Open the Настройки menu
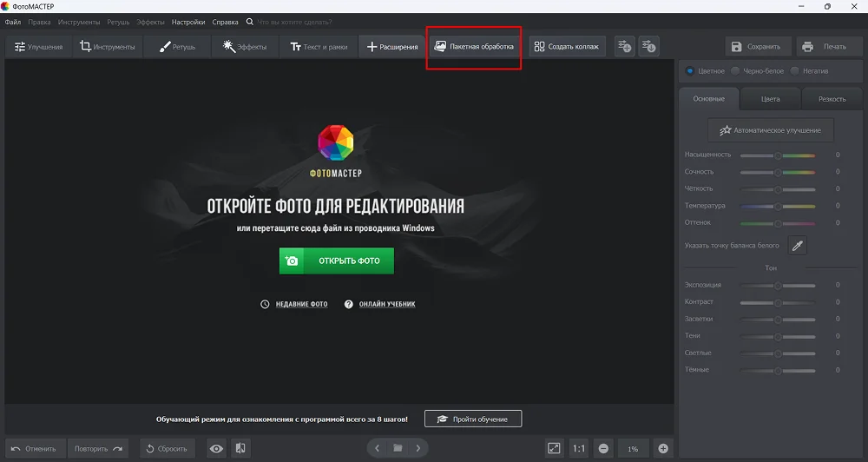Screen dimensions: 868x462 coord(188,23)
